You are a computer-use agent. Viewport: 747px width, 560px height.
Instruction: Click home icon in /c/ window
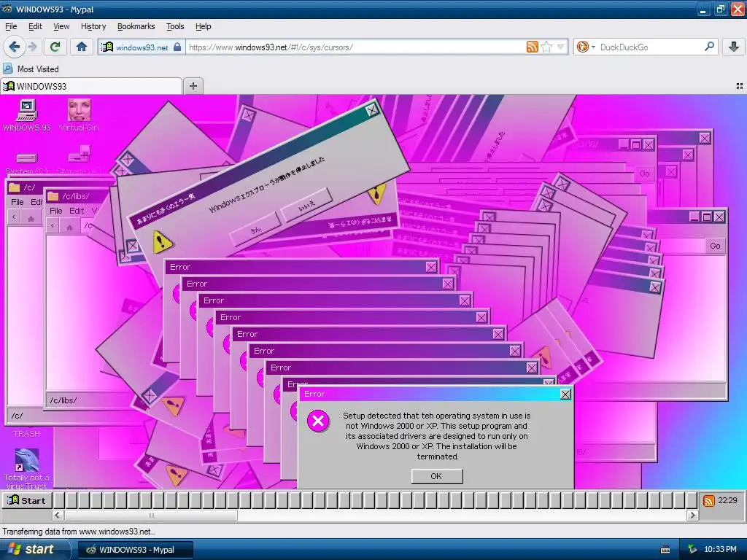point(31,218)
